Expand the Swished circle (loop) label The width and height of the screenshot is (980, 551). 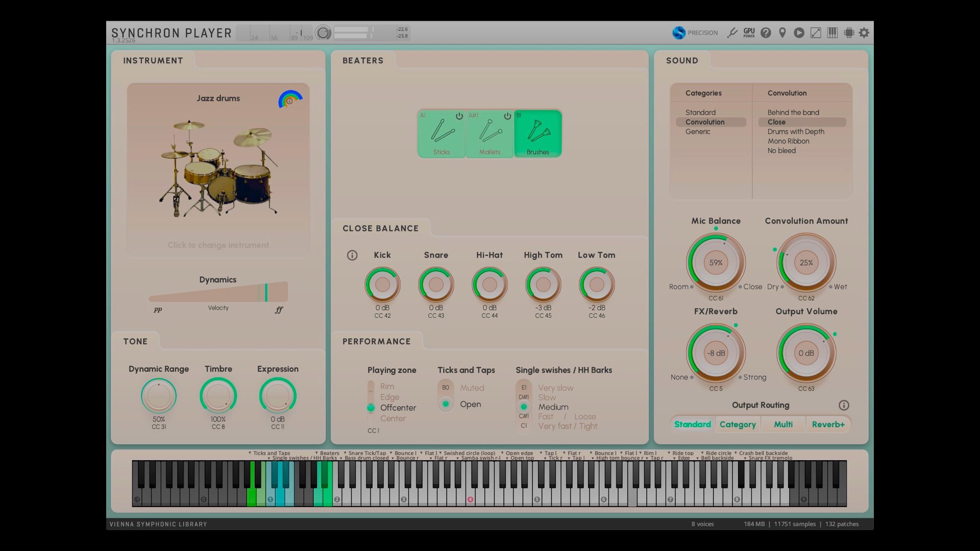468,453
